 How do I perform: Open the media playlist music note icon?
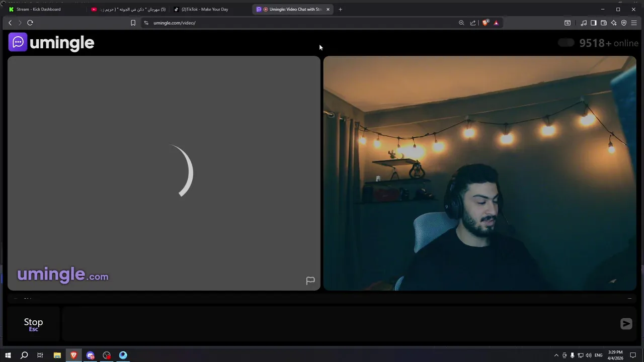click(x=584, y=23)
